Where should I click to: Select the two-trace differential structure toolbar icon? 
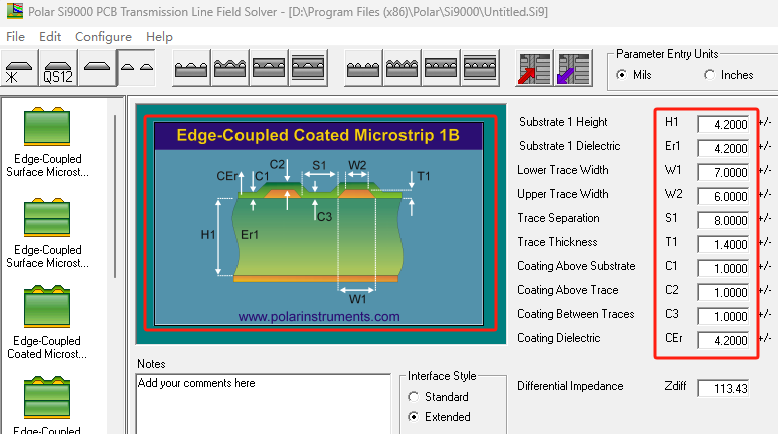(137, 68)
